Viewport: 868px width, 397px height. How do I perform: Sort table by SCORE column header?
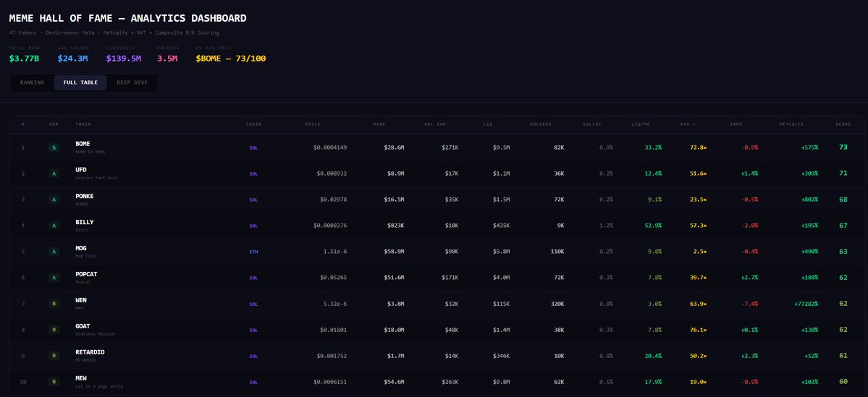click(x=843, y=124)
